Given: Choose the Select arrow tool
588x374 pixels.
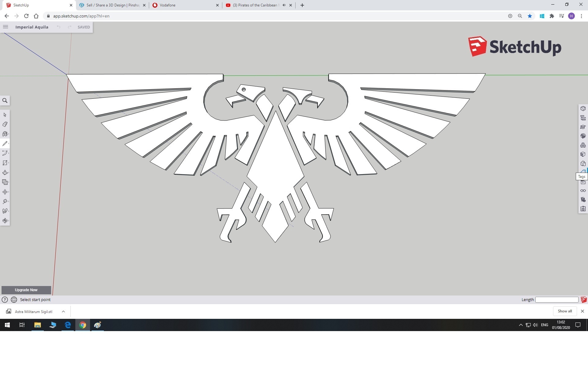Looking at the screenshot, I should pos(5,115).
